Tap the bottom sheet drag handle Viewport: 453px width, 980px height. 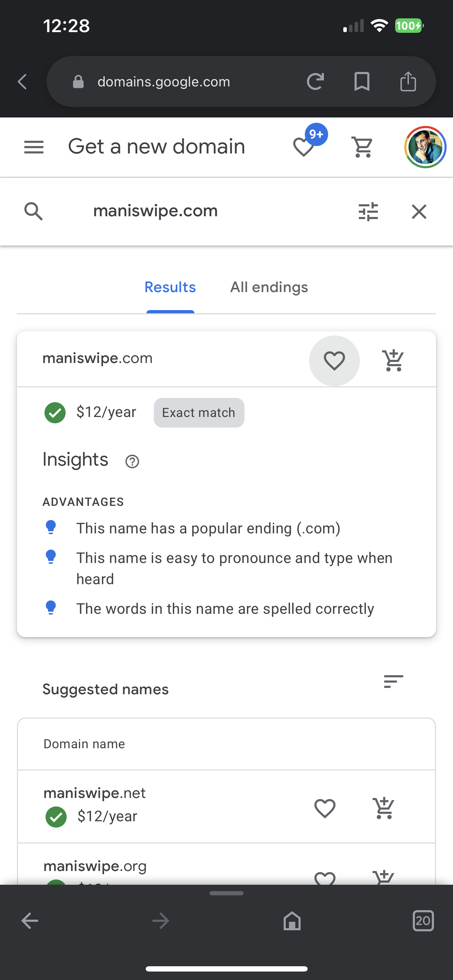point(226,893)
